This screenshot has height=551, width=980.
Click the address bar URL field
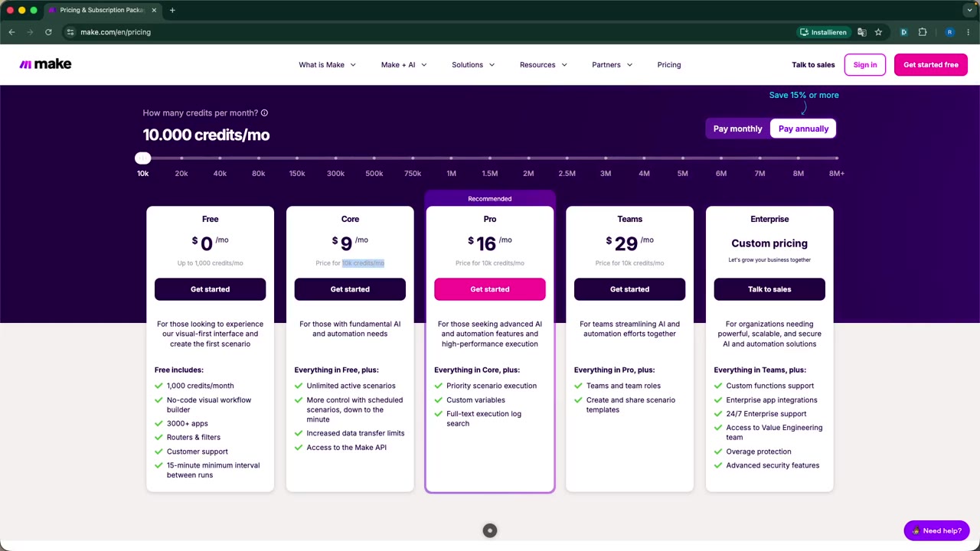click(429, 32)
